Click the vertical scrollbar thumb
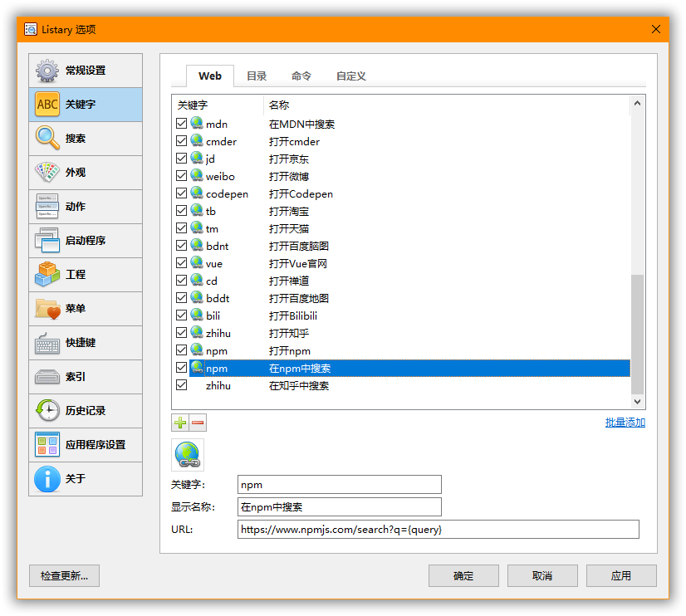 click(x=638, y=335)
